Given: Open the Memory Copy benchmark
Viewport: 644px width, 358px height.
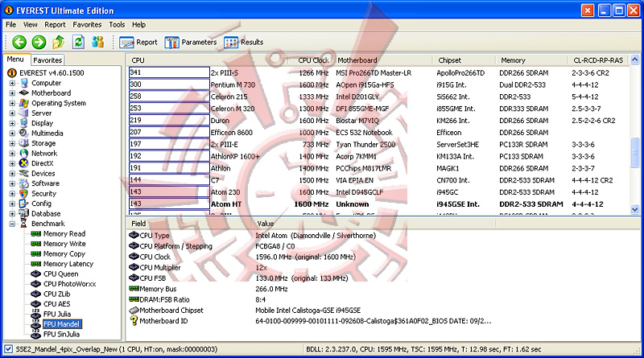Looking at the screenshot, I should click(x=64, y=253).
